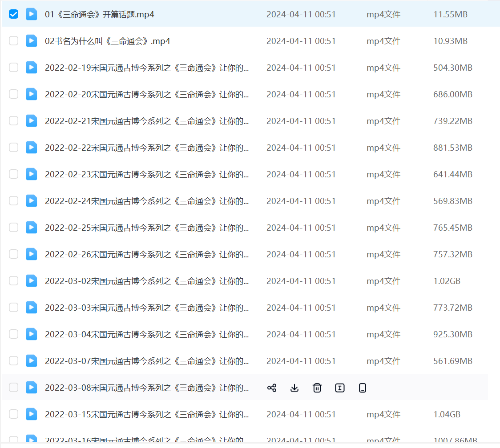Check the box for the 2022-03-04 video

14,334
